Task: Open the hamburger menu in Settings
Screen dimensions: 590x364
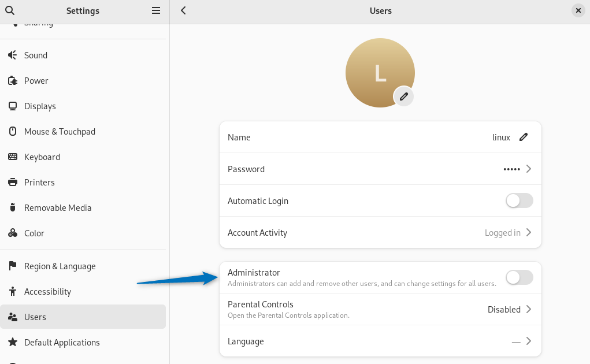Action: point(155,10)
